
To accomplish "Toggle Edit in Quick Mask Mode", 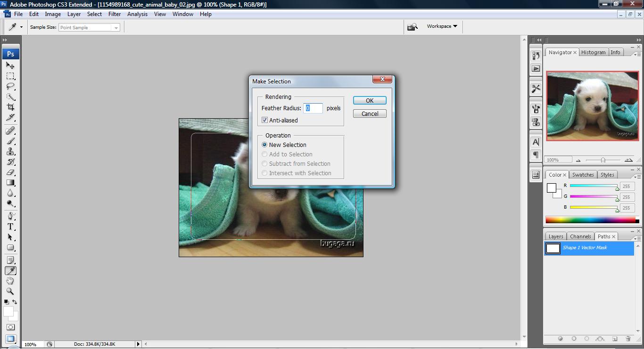I will pyautogui.click(x=10, y=327).
